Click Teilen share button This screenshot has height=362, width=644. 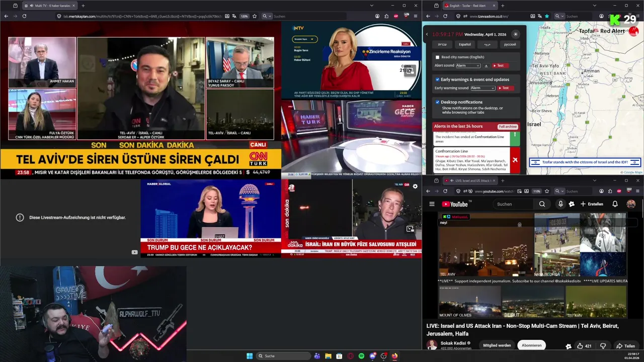pos(625,346)
